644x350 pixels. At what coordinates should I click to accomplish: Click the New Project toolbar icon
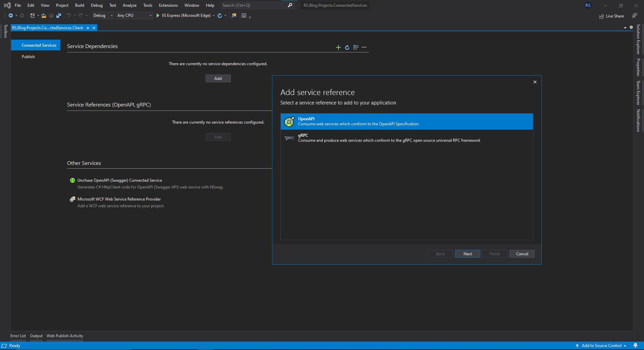tap(33, 15)
